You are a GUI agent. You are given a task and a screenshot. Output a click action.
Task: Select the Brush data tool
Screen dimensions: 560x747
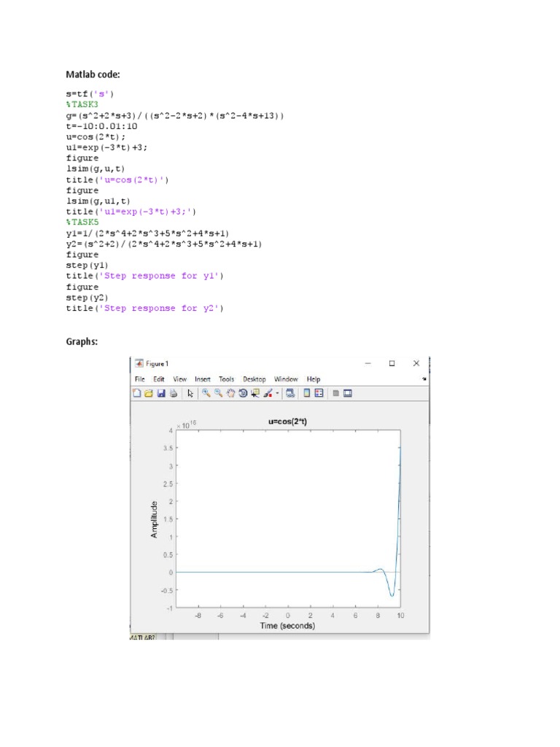(x=268, y=393)
